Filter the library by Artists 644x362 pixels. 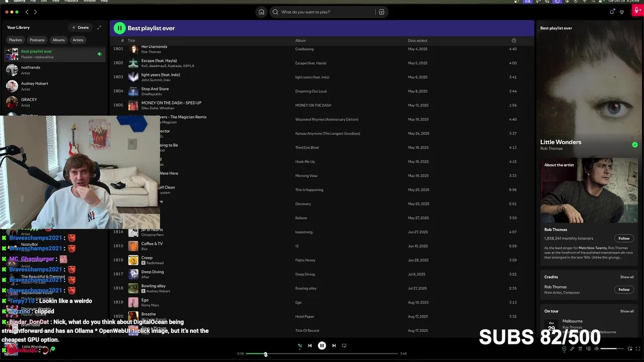click(78, 40)
